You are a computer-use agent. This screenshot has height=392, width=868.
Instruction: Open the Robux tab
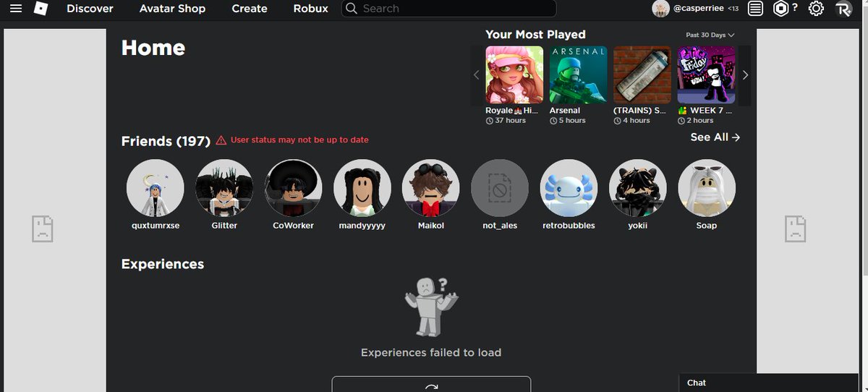click(311, 9)
